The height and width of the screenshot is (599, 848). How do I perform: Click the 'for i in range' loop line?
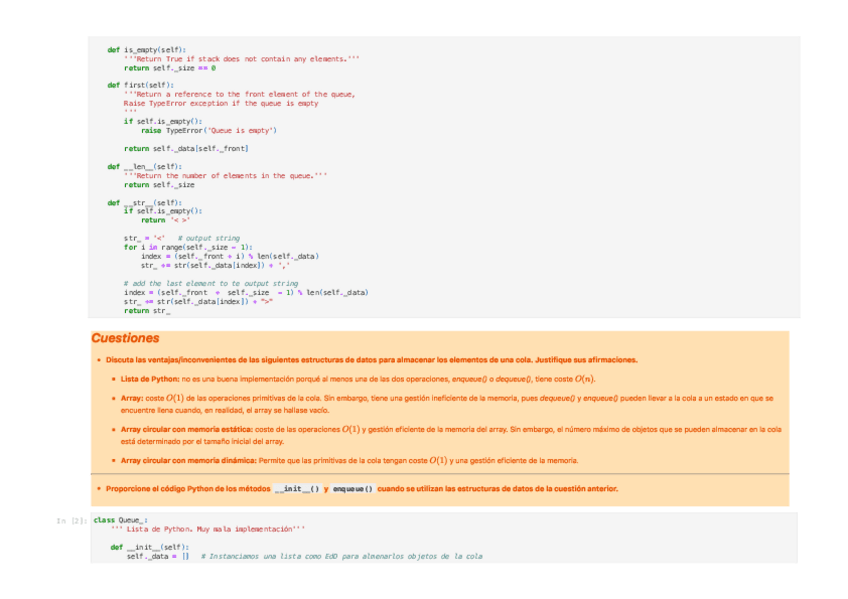pyautogui.click(x=187, y=247)
